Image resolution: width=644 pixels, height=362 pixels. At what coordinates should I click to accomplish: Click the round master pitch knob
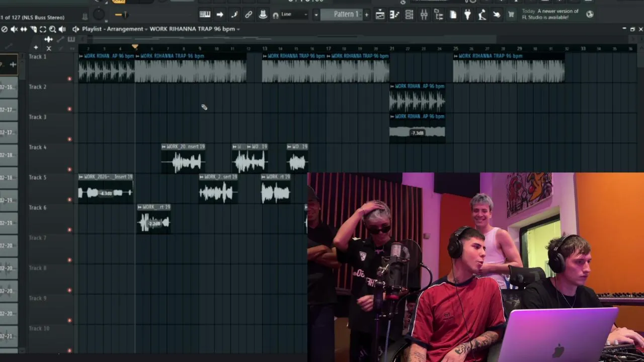click(99, 14)
